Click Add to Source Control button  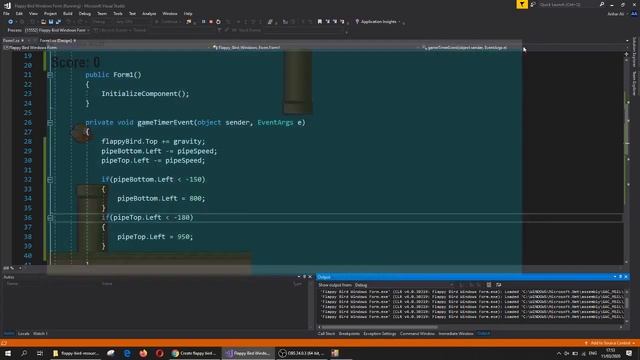pos(610,343)
